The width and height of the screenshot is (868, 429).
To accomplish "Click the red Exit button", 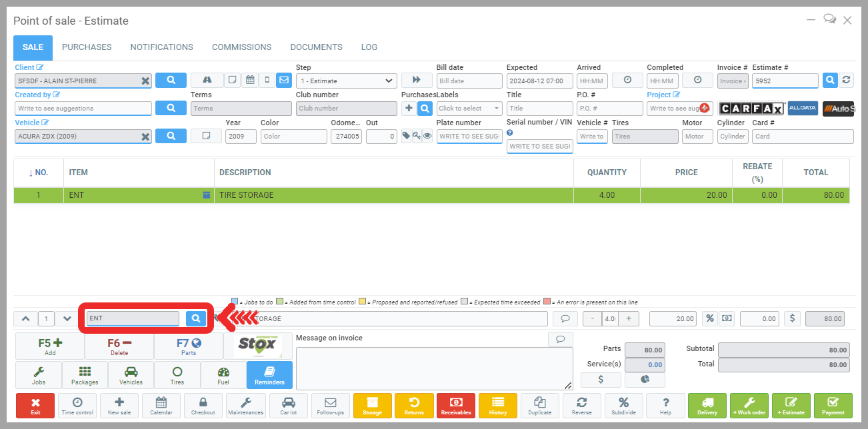I will [35, 406].
